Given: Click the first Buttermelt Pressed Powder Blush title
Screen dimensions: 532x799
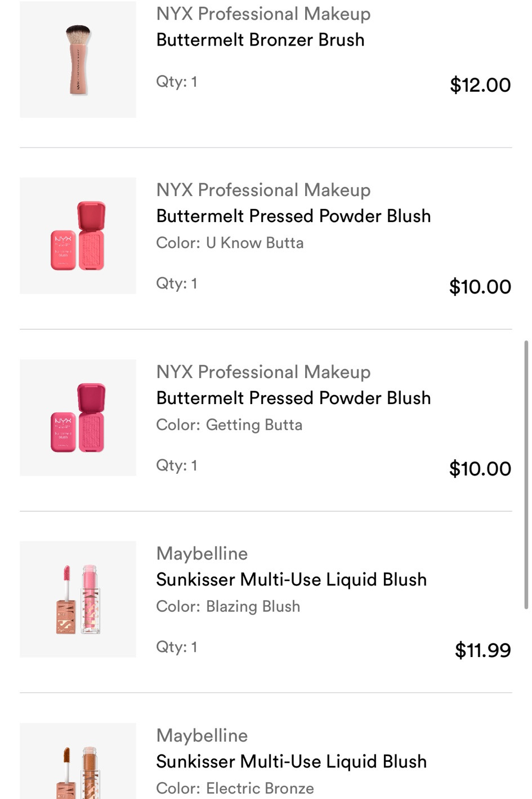Looking at the screenshot, I should coord(293,216).
